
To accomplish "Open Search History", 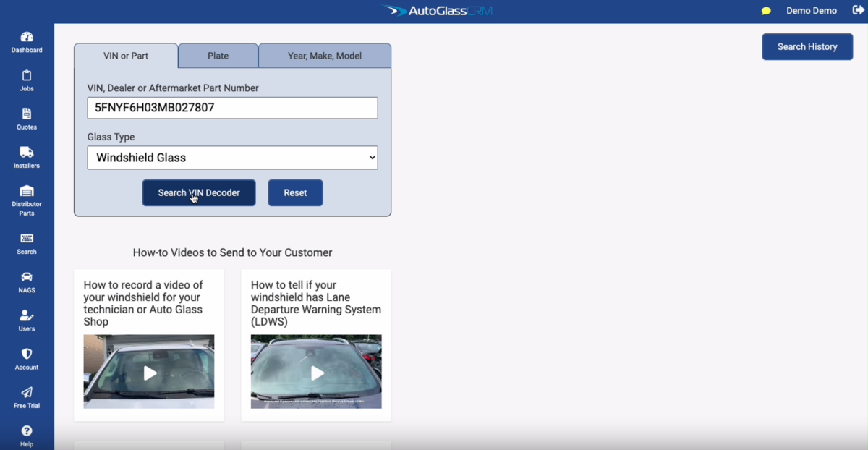I will 807,47.
